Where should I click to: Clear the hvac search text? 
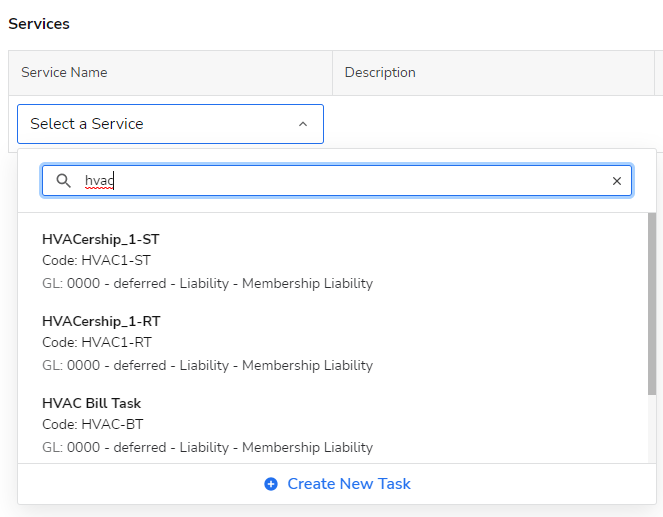616,181
